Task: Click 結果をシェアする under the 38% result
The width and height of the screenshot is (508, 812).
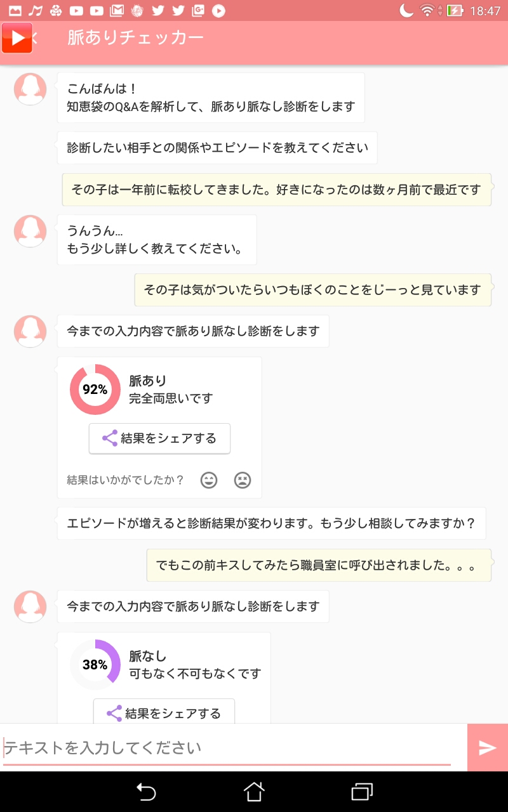Action: (164, 713)
